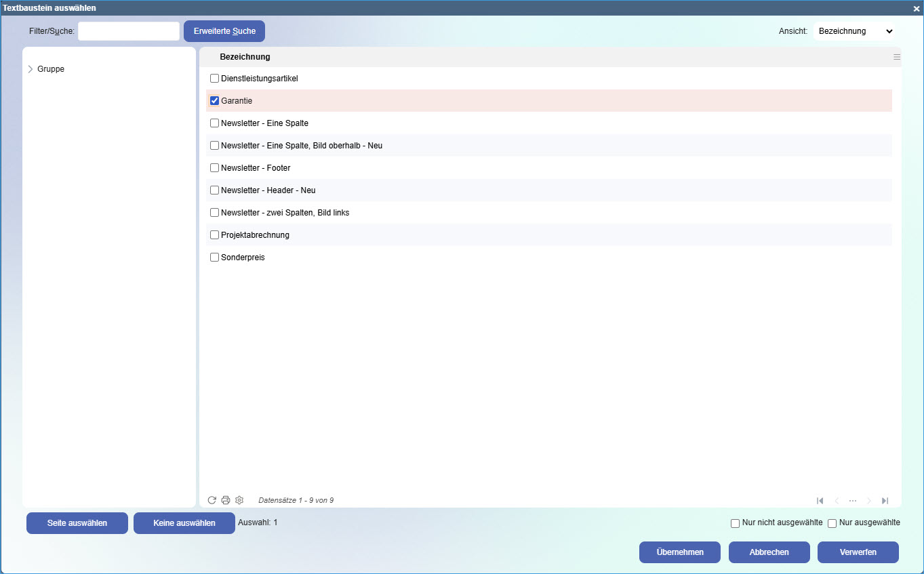Viewport: 924px width, 574px height.
Task: Click the Projektabrechnung row text
Action: coord(255,235)
